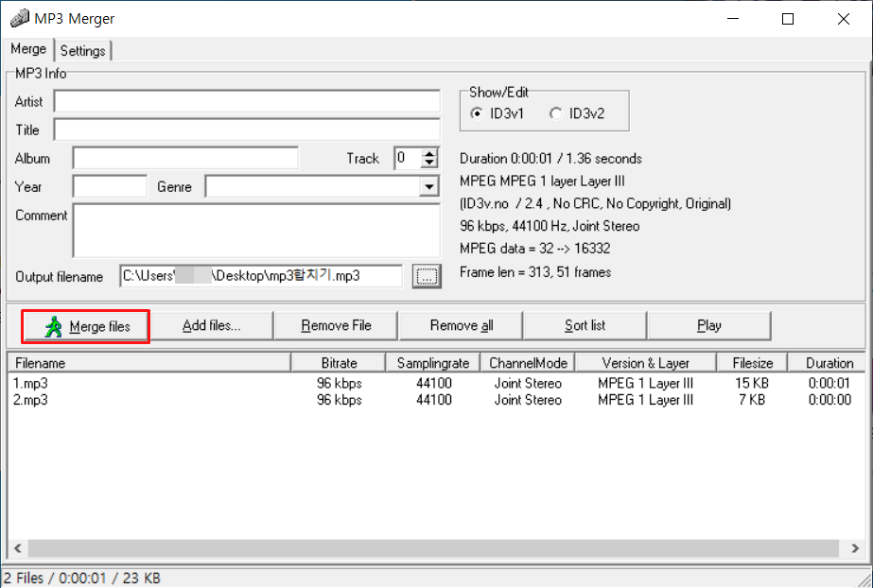Click the Filename column header
The image size is (873, 588).
tap(149, 363)
